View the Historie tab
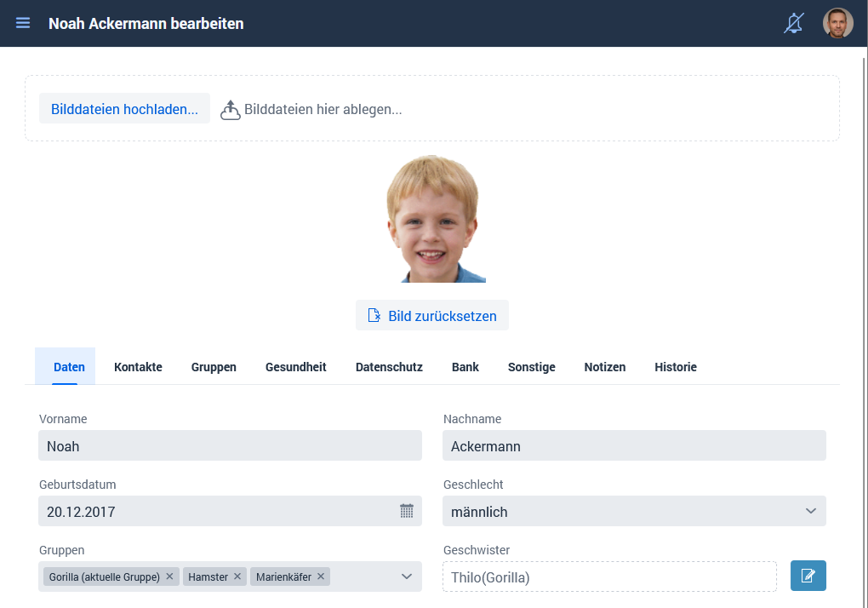The width and height of the screenshot is (868, 608). [676, 366]
